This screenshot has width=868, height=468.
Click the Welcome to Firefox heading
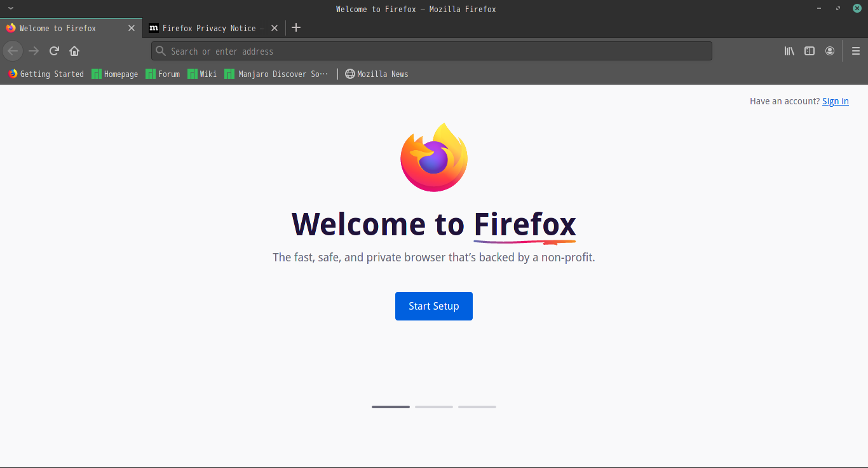tap(434, 224)
